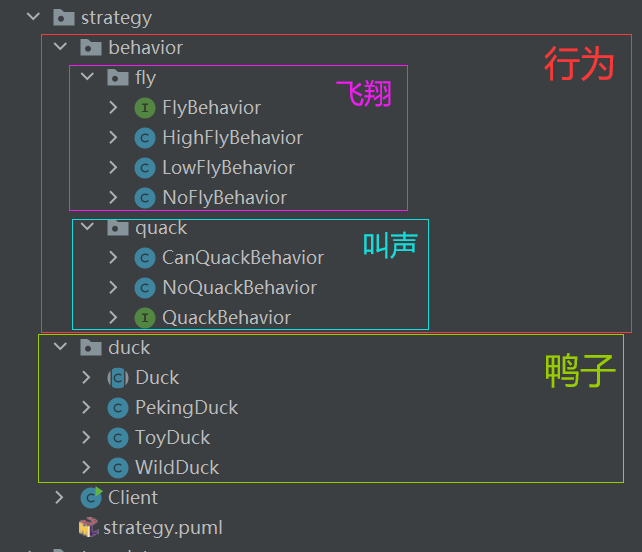
Task: Open the strategy.puml file
Action: click(163, 528)
